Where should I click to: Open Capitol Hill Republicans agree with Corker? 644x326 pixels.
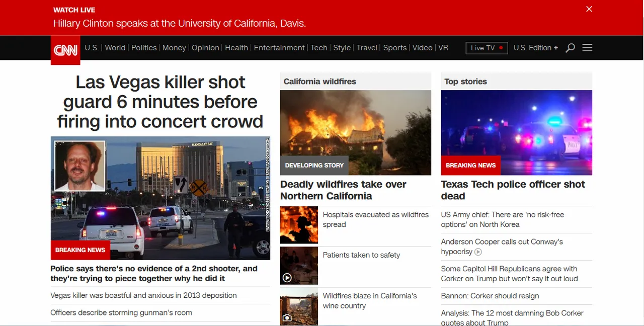(x=510, y=274)
